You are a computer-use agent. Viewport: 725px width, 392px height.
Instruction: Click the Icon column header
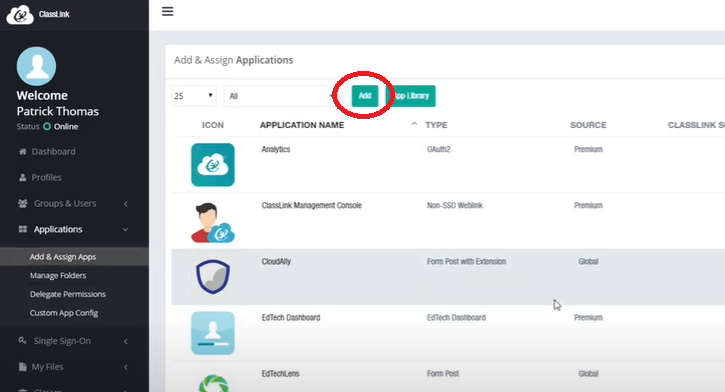pos(213,125)
